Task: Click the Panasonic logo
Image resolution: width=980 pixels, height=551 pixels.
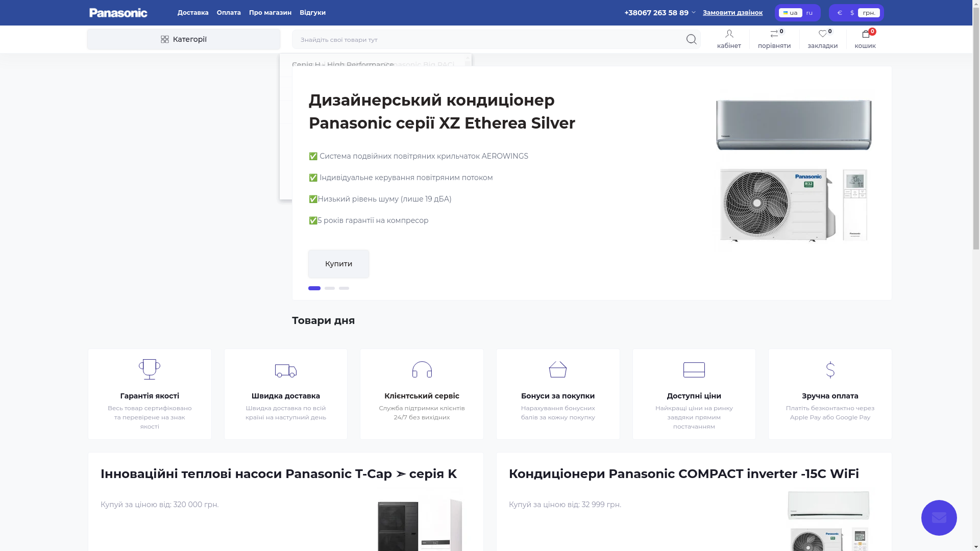Action: click(x=118, y=13)
